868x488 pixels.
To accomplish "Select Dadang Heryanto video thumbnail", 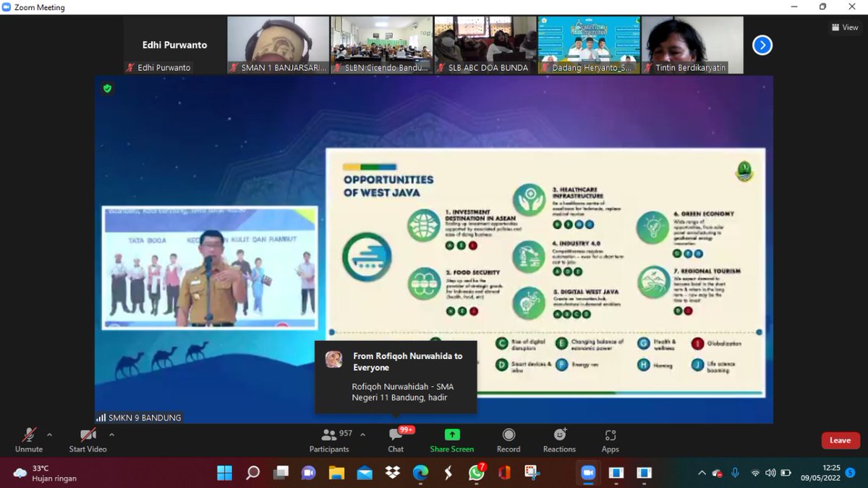I will point(589,45).
